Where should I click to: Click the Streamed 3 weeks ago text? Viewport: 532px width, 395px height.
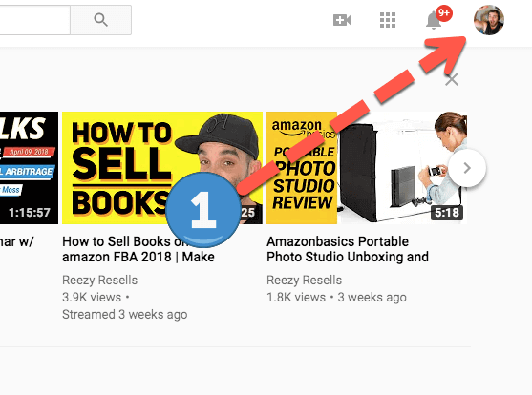pyautogui.click(x=124, y=314)
